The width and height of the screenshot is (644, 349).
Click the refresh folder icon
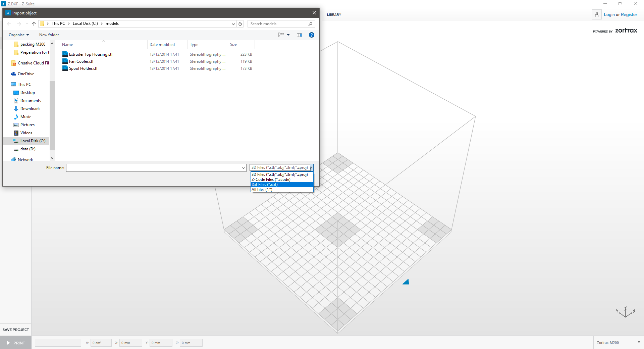(x=240, y=24)
